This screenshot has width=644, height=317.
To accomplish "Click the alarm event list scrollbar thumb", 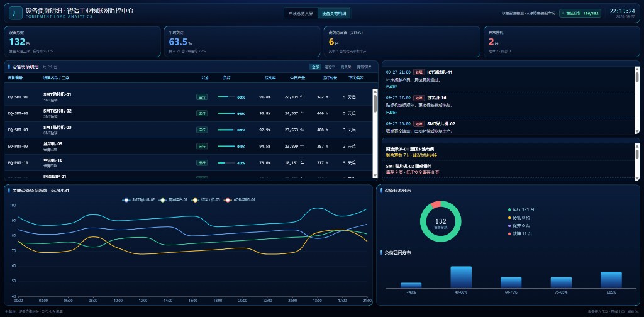I will click(x=637, y=77).
